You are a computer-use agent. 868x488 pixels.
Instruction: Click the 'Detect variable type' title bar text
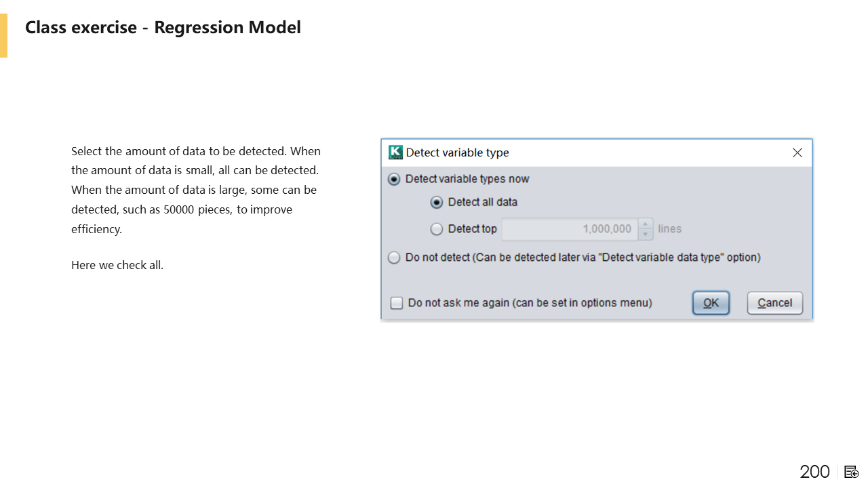(x=457, y=152)
